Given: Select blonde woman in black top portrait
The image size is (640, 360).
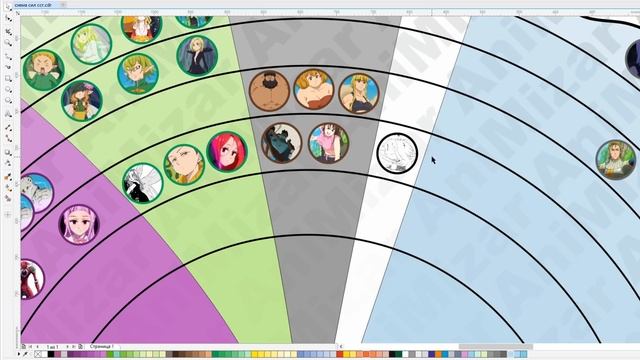Looking at the screenshot, I should [359, 93].
